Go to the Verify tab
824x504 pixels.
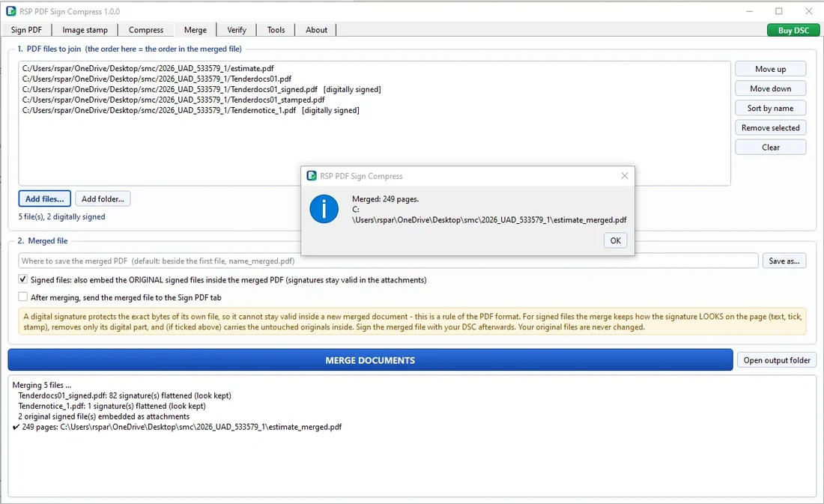coord(237,30)
